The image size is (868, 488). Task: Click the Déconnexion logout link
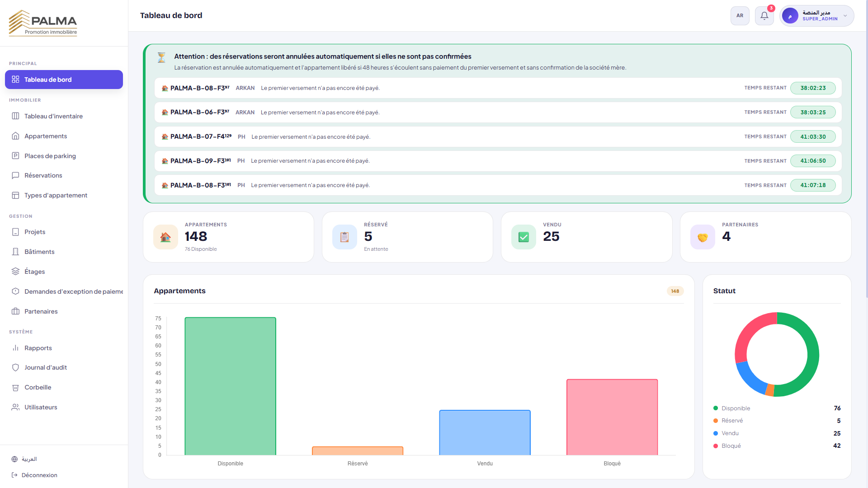pos(34,475)
